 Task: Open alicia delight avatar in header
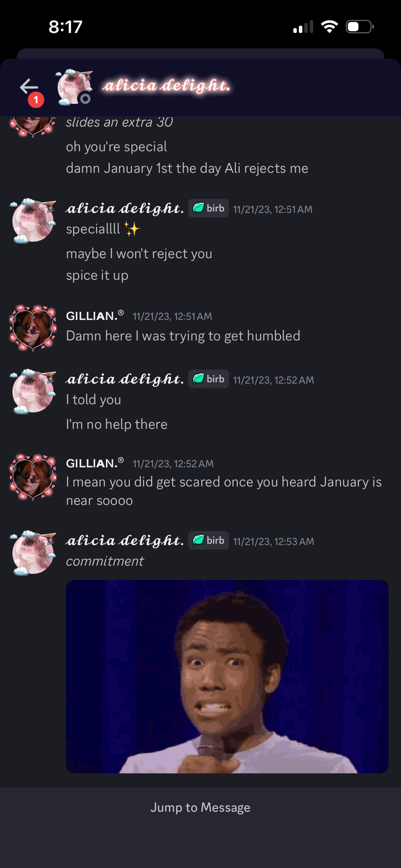74,87
